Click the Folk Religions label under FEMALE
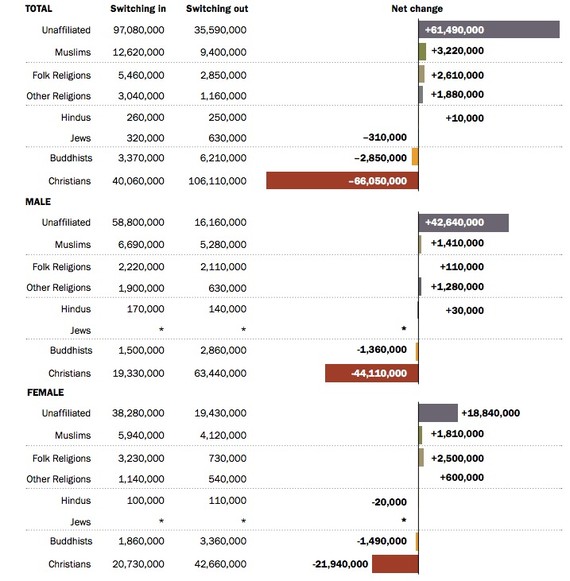 tap(62, 459)
